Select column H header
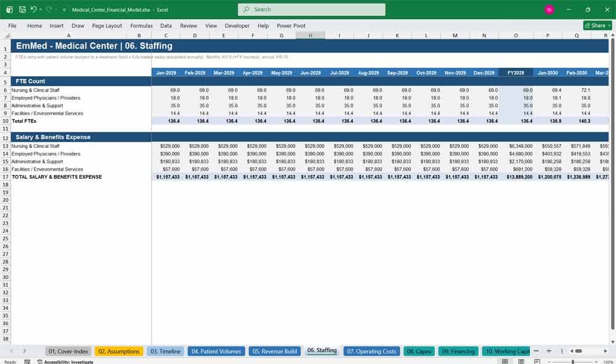The height and width of the screenshot is (364, 616). (310, 36)
